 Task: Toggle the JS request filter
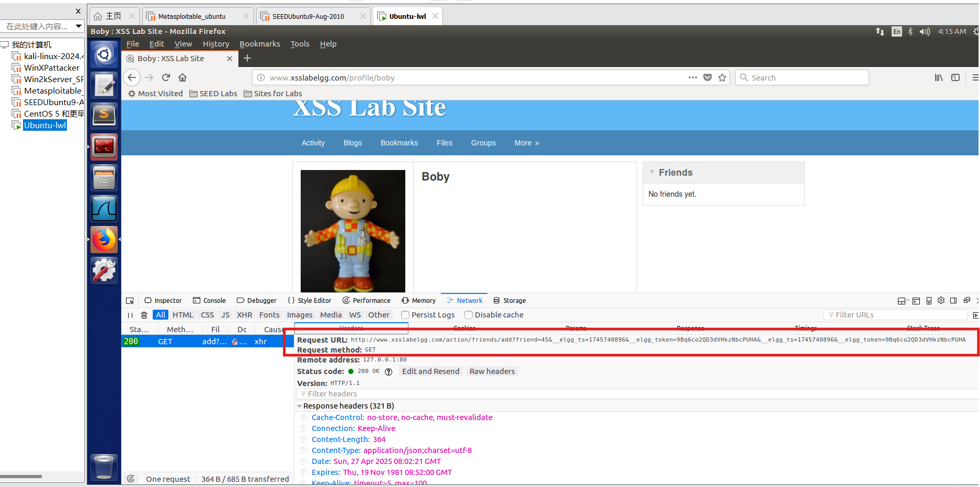pos(225,315)
